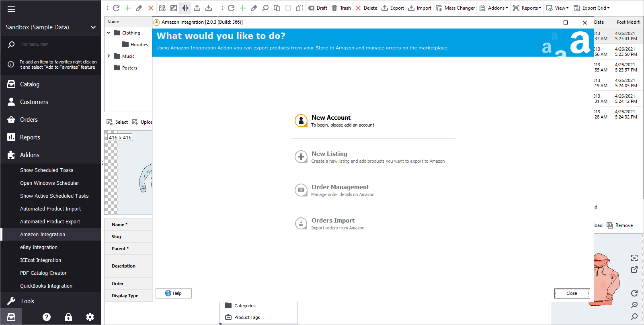Viewport: 644px width, 325px height.
Task: Select the Catalog sidebar section
Action: (x=30, y=84)
